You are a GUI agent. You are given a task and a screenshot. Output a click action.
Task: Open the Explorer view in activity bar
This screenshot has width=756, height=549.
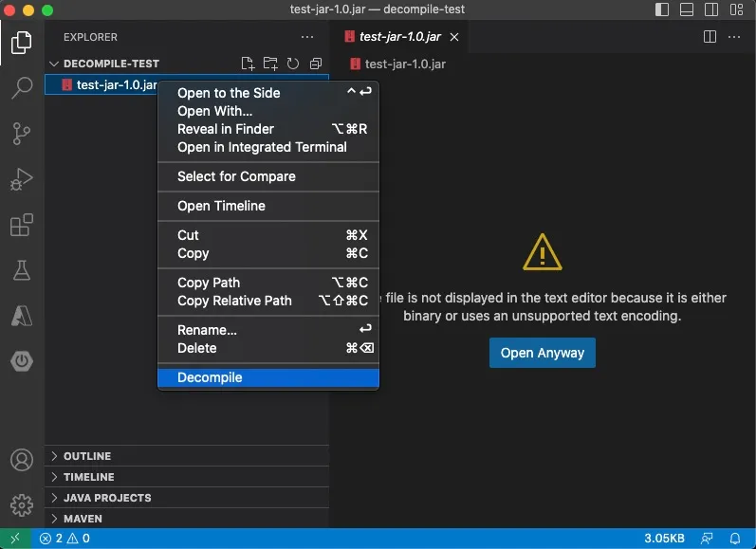pyautogui.click(x=22, y=43)
